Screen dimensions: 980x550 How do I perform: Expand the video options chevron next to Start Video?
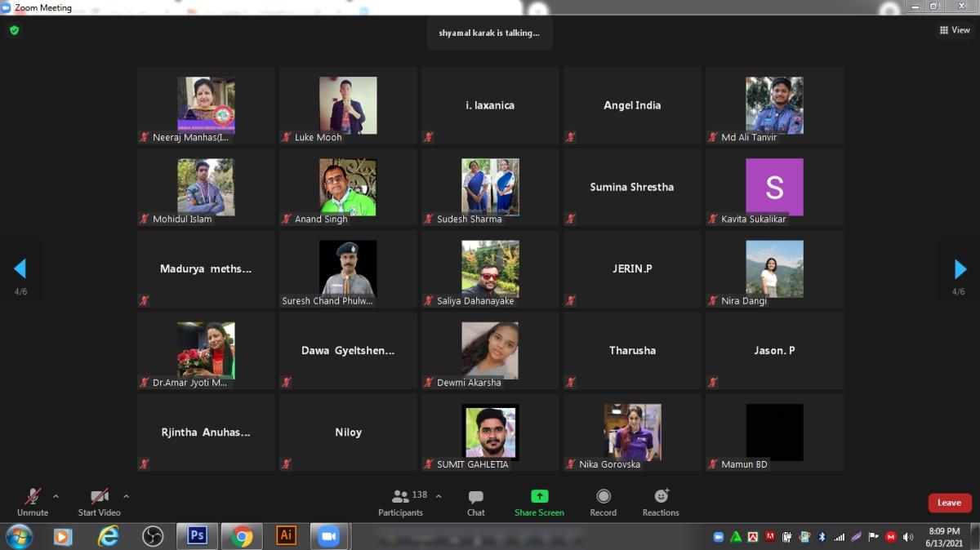[x=127, y=495]
